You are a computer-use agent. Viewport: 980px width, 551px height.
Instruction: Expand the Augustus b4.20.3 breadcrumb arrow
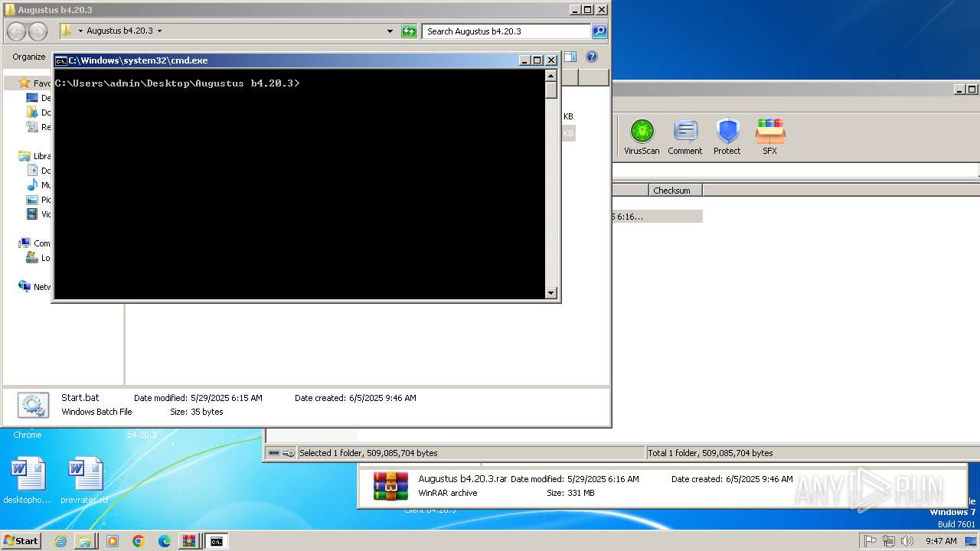(x=159, y=31)
